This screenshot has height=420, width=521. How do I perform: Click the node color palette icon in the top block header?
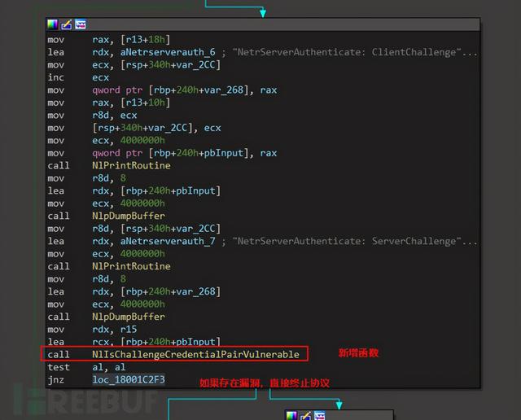click(52, 24)
